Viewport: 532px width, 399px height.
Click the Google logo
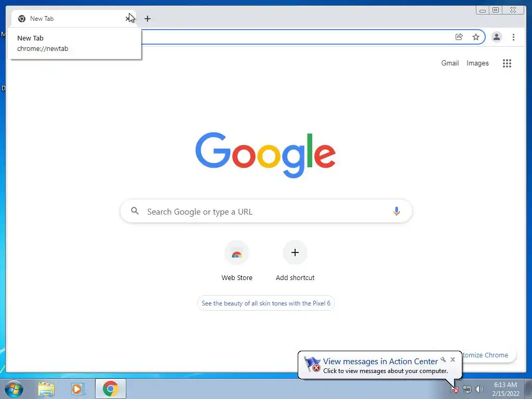(x=265, y=155)
